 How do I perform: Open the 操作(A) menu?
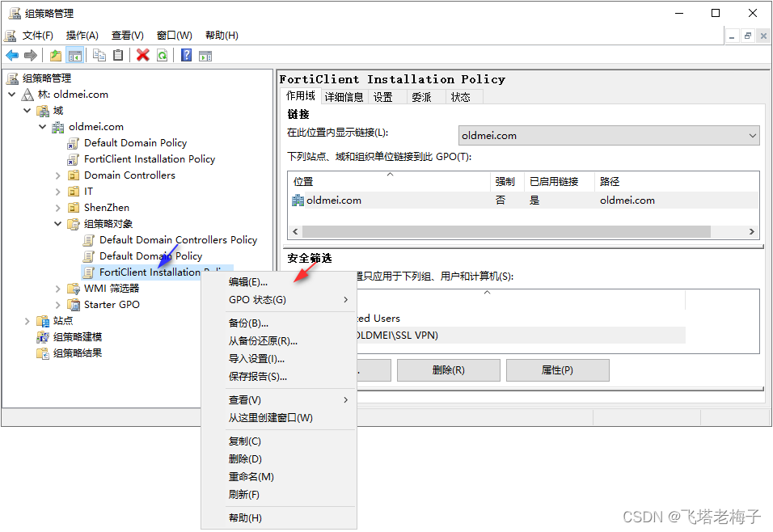(x=82, y=36)
